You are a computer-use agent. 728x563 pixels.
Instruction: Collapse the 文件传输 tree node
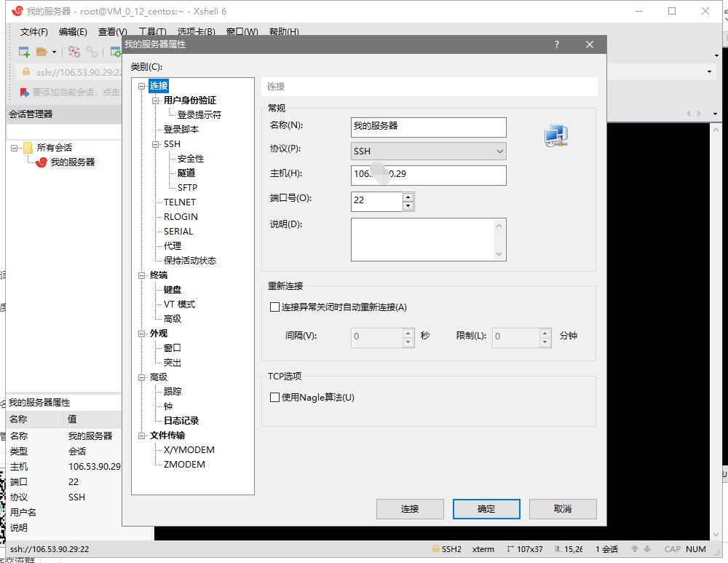(x=142, y=436)
